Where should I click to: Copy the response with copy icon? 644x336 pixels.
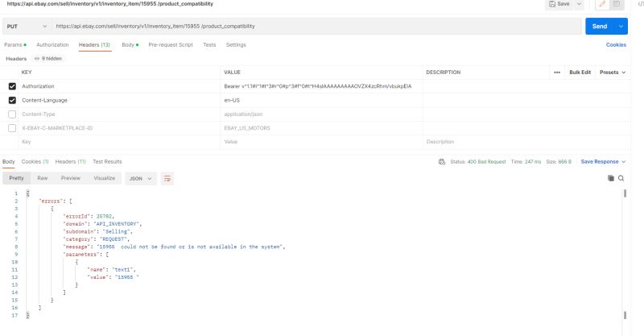(x=611, y=178)
